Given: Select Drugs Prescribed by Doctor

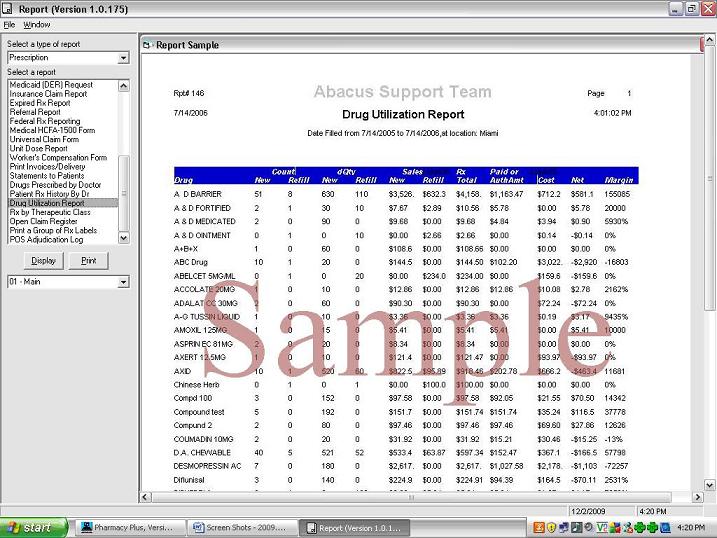Looking at the screenshot, I should pyautogui.click(x=55, y=185).
